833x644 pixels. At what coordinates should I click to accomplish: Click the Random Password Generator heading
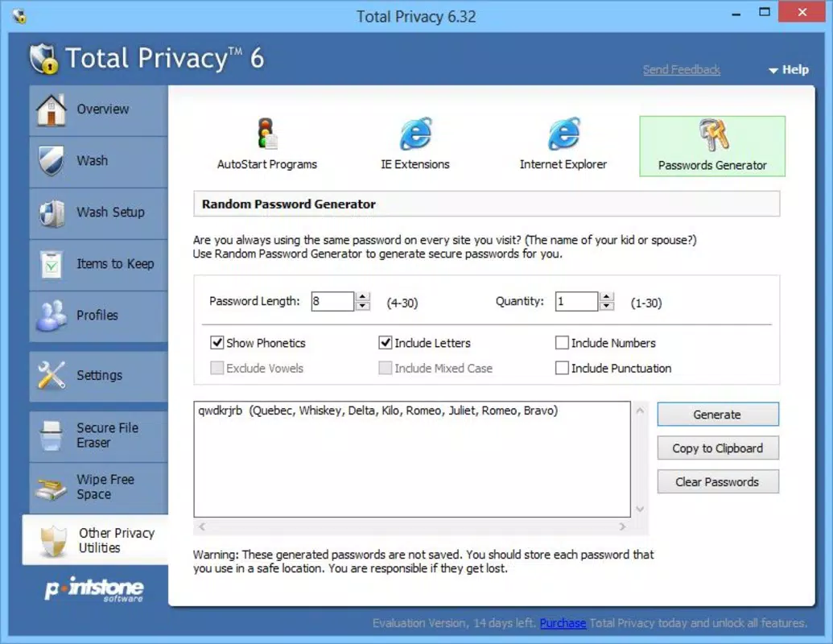[288, 204]
